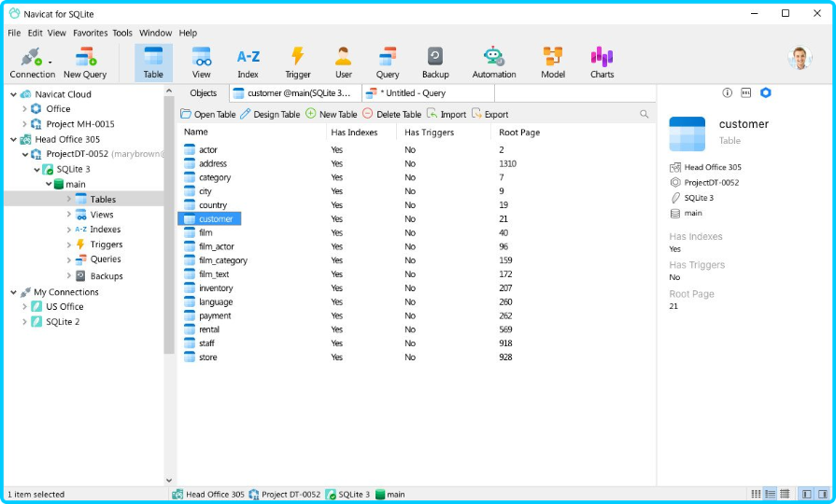Viewport: 836px width, 504px height.
Task: Click the Automation robot icon
Action: (493, 62)
